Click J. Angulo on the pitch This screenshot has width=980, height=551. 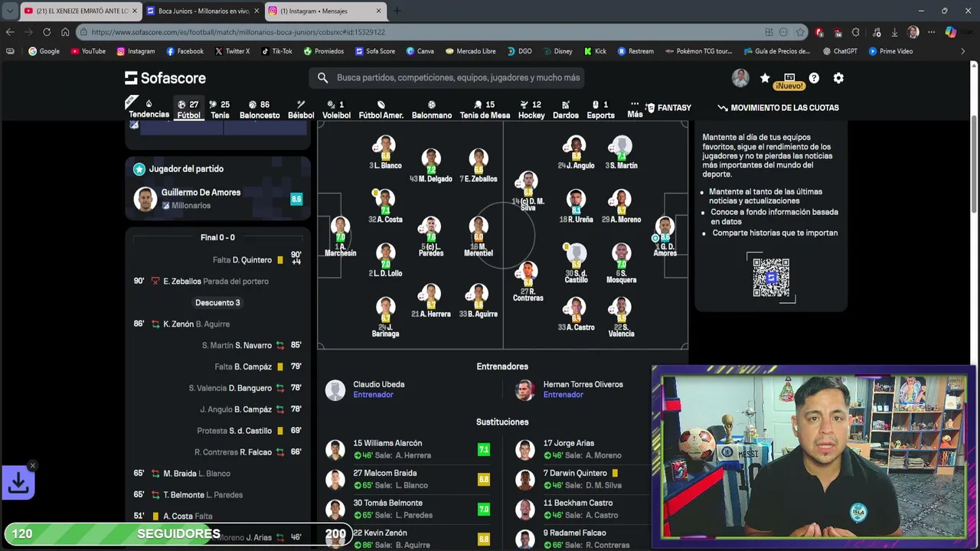[576, 153]
